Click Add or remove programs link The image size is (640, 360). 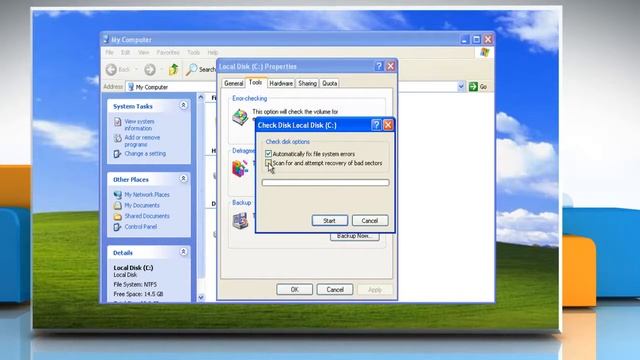(142, 141)
